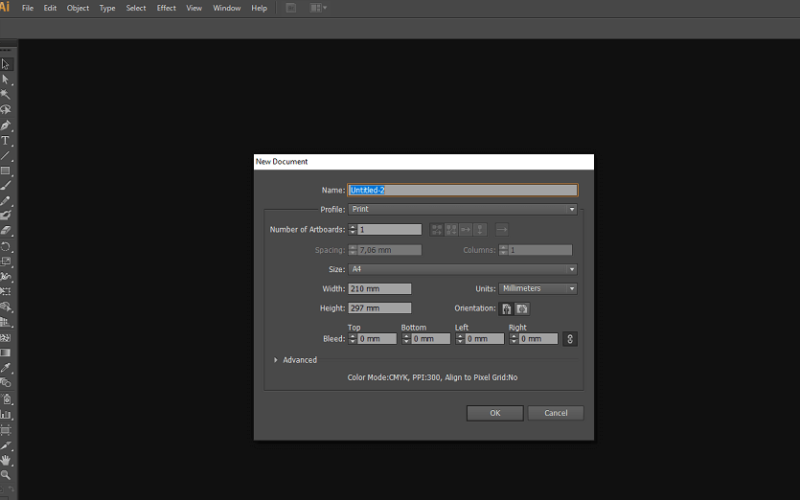
Task: Select the Scale tool
Action: pyautogui.click(x=6, y=262)
